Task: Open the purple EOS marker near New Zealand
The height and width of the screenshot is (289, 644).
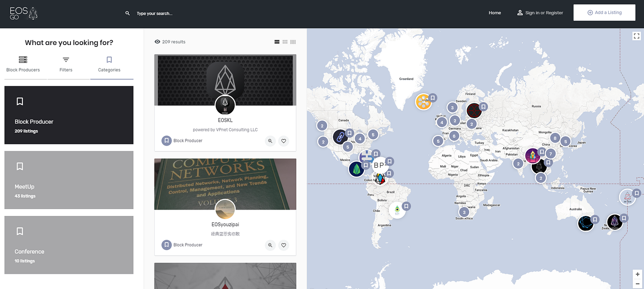Action: click(x=615, y=222)
